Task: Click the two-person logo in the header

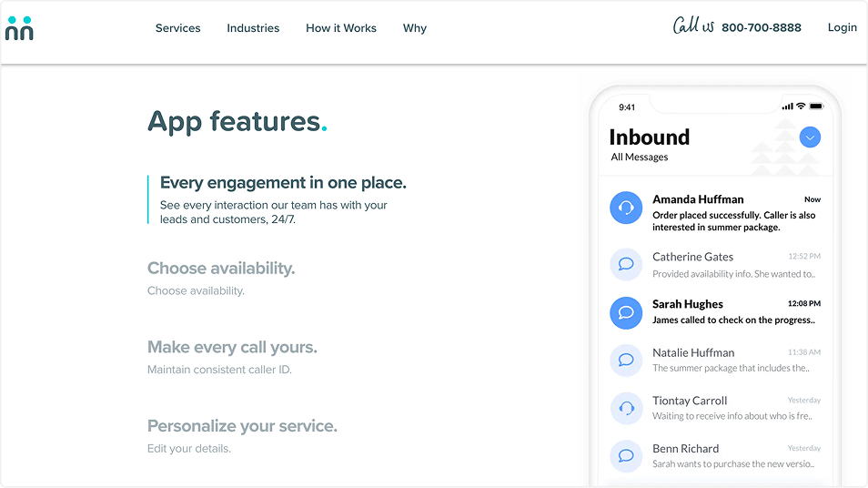Action: pos(19,28)
